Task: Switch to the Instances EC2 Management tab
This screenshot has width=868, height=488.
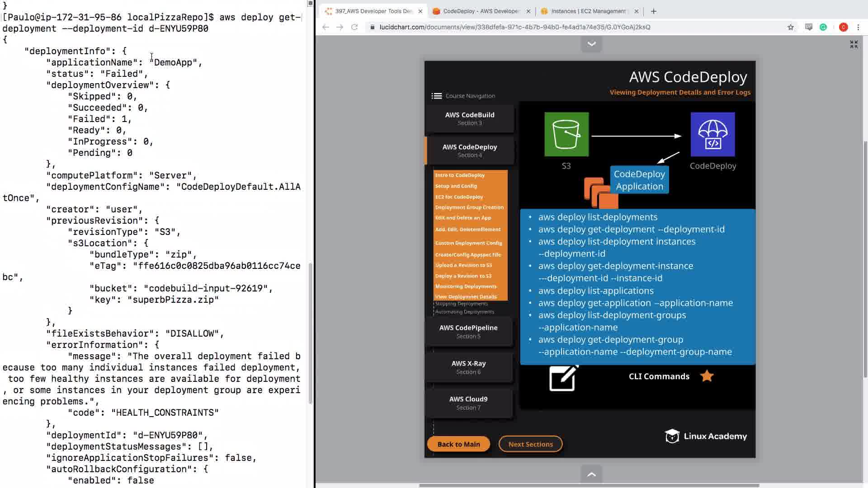Action: click(588, 11)
